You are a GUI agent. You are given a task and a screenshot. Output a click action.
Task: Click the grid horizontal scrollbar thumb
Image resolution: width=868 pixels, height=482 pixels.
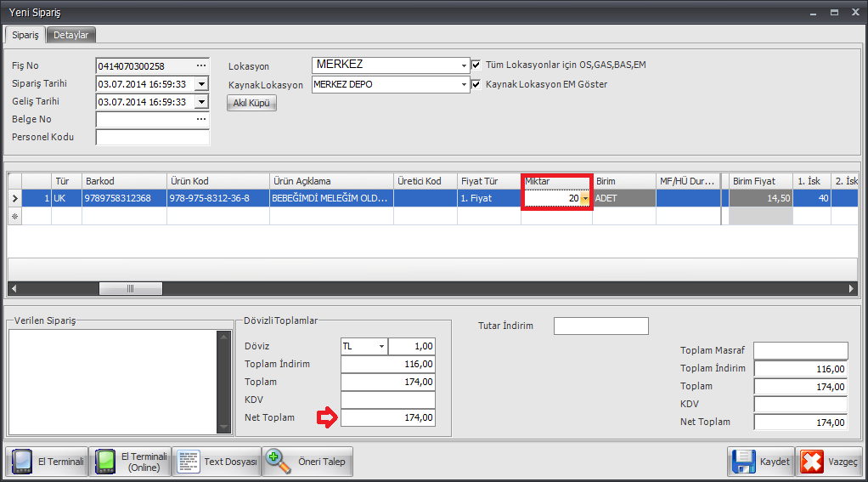[131, 288]
